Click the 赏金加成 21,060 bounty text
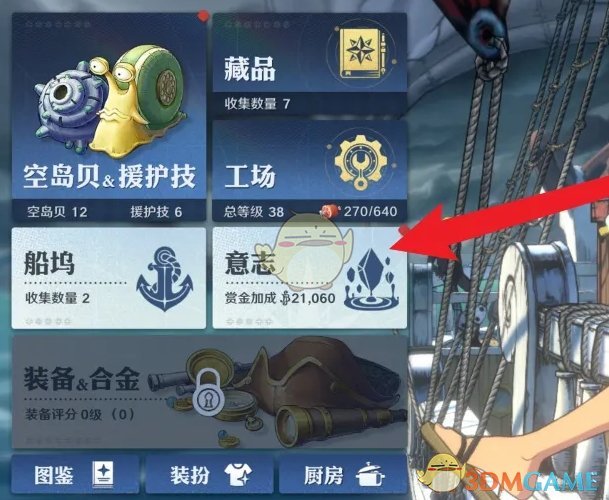Viewport: 609px width, 500px height. [x=280, y=298]
